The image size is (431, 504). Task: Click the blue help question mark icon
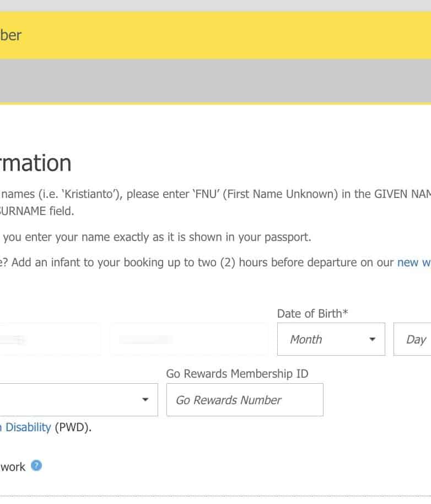[x=36, y=466]
